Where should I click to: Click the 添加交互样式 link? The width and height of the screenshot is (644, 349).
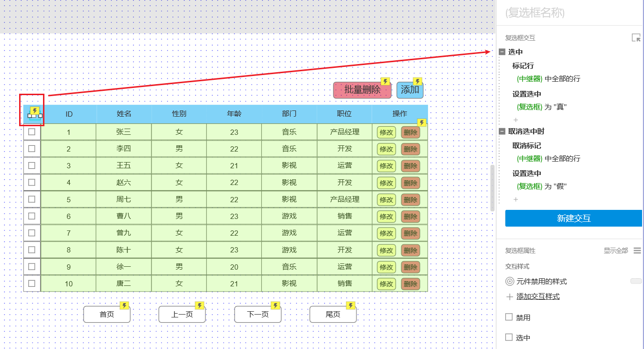(x=538, y=296)
